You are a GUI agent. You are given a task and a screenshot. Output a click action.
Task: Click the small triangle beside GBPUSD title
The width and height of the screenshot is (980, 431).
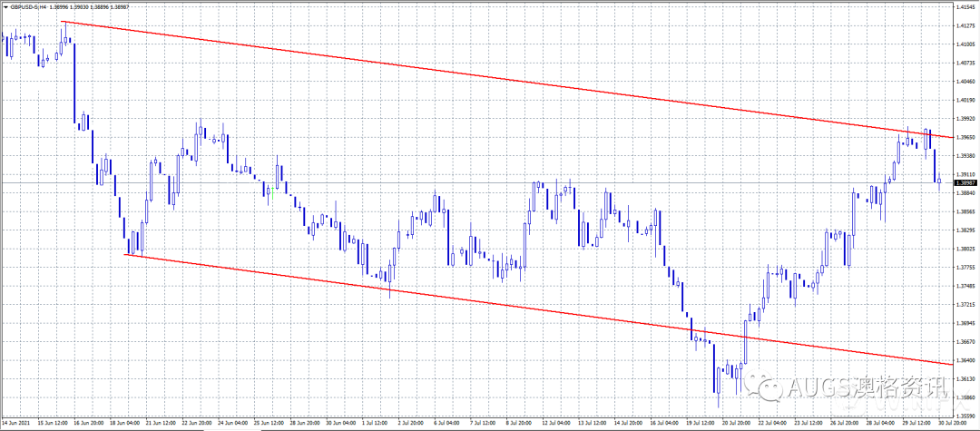(x=5, y=5)
